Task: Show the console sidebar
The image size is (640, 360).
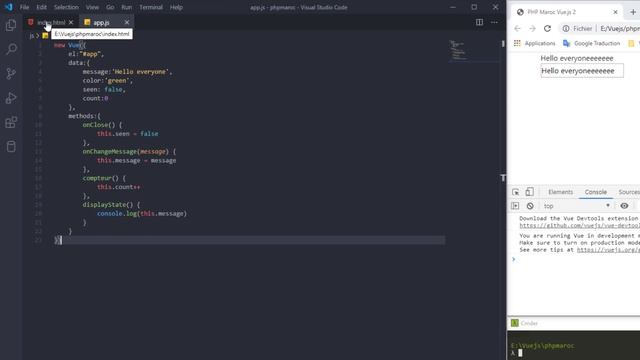Action: pyautogui.click(x=515, y=206)
